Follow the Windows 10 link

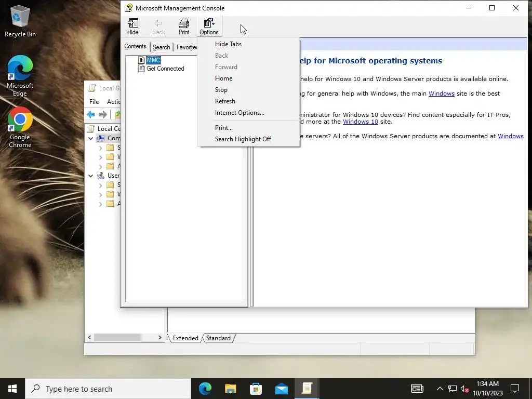tap(361, 122)
